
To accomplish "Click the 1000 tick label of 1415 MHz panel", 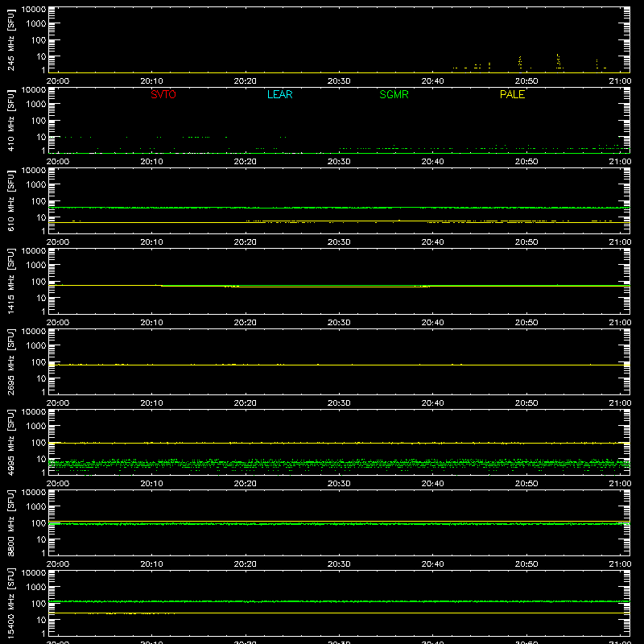I will (x=36, y=266).
